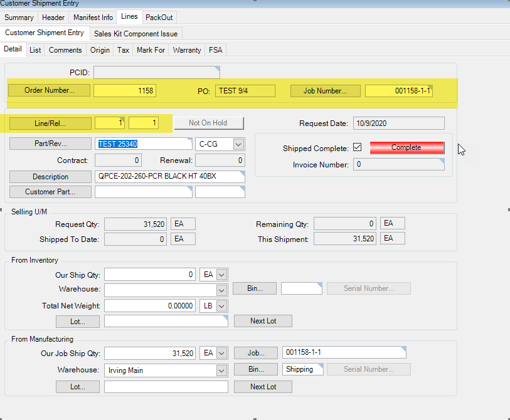
Task: Select the Lines tab
Action: coord(129,16)
